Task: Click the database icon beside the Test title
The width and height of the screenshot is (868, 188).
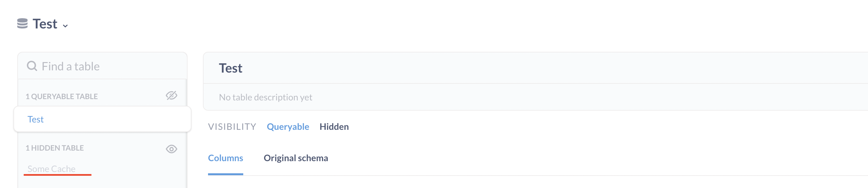Action: (22, 24)
